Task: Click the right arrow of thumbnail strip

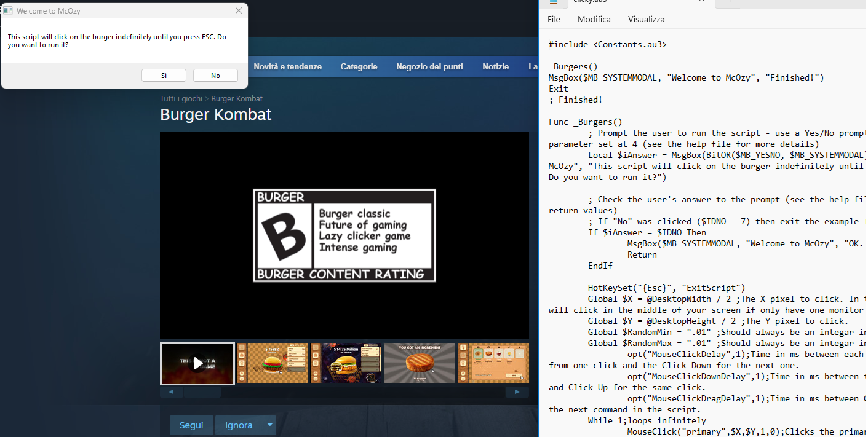Action: tap(517, 392)
